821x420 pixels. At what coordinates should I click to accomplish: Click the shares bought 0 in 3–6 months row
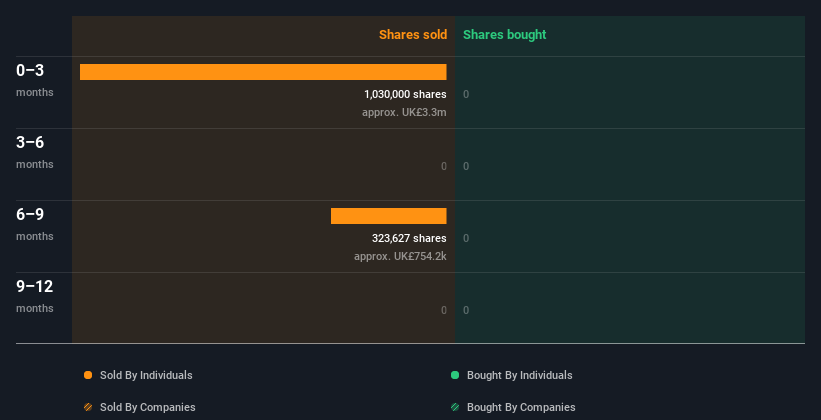[466, 167]
